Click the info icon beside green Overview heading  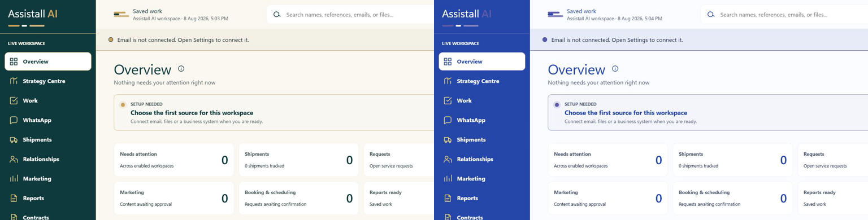[181, 69]
